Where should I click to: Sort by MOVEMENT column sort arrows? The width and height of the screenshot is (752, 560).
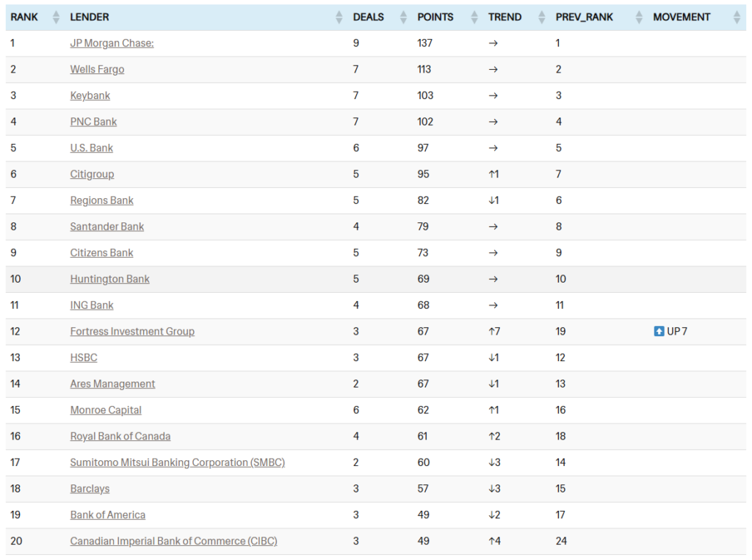coord(737,17)
